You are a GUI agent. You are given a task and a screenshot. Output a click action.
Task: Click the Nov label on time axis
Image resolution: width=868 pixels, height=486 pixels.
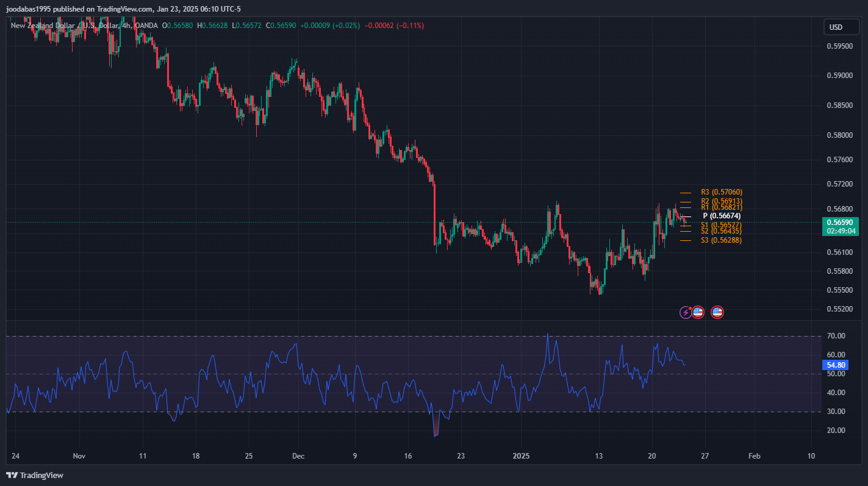(79, 456)
